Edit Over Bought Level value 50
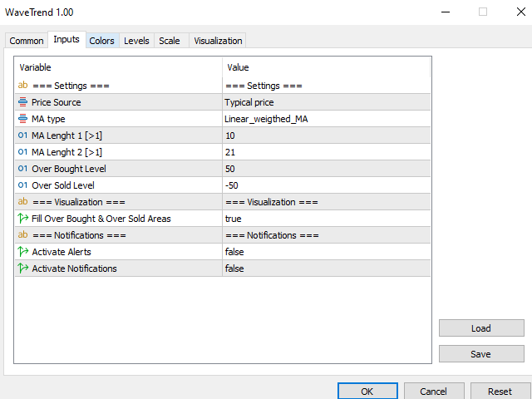 coord(327,169)
